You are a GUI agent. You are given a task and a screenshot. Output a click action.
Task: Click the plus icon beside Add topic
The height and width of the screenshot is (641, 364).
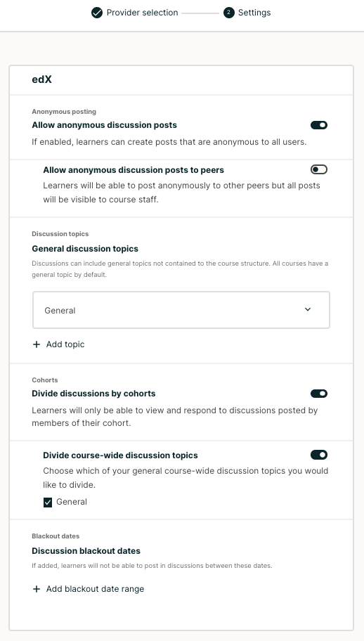point(37,344)
